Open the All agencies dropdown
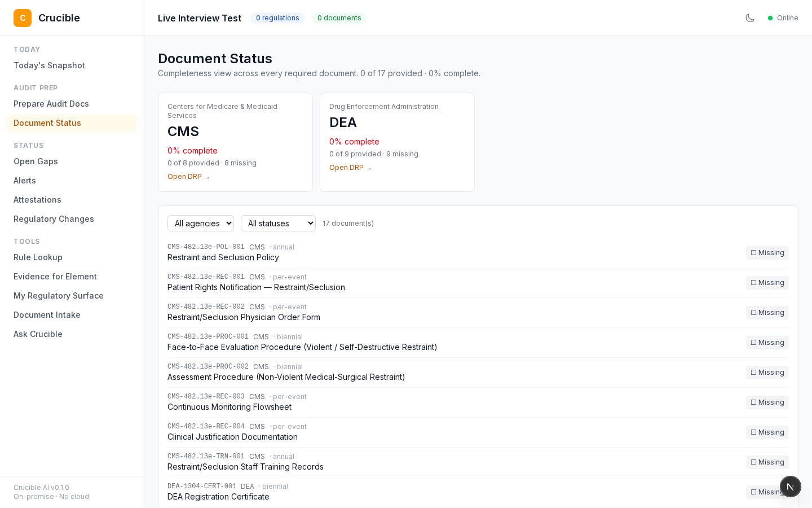This screenshot has height=508, width=812. coord(201,223)
